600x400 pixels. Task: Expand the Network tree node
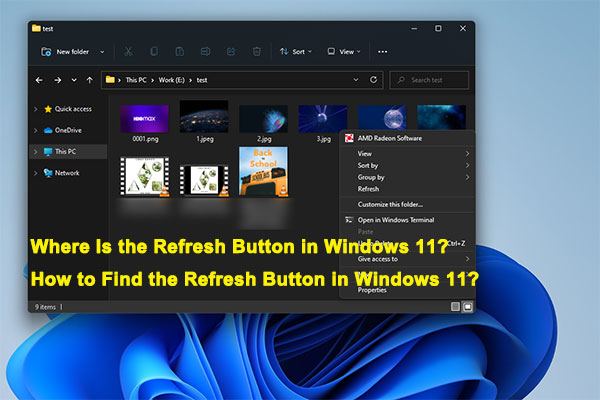click(x=36, y=173)
